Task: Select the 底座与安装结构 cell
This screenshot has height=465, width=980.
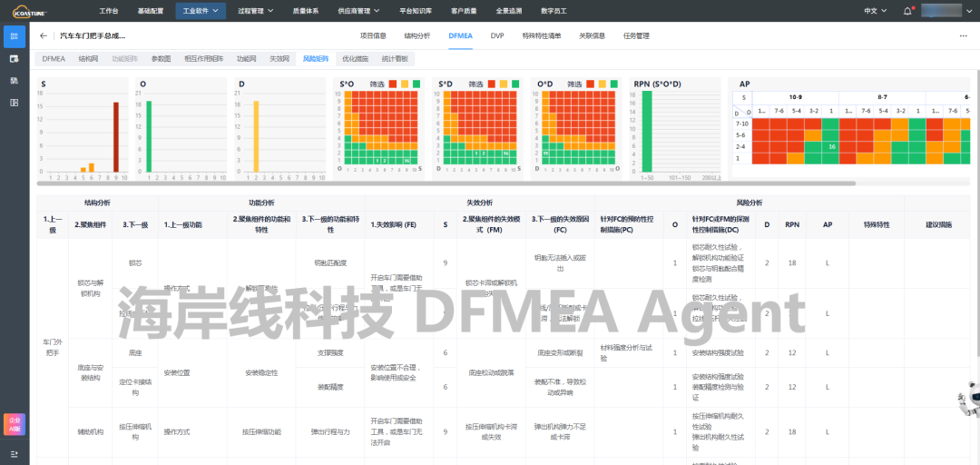Action: coord(89,372)
